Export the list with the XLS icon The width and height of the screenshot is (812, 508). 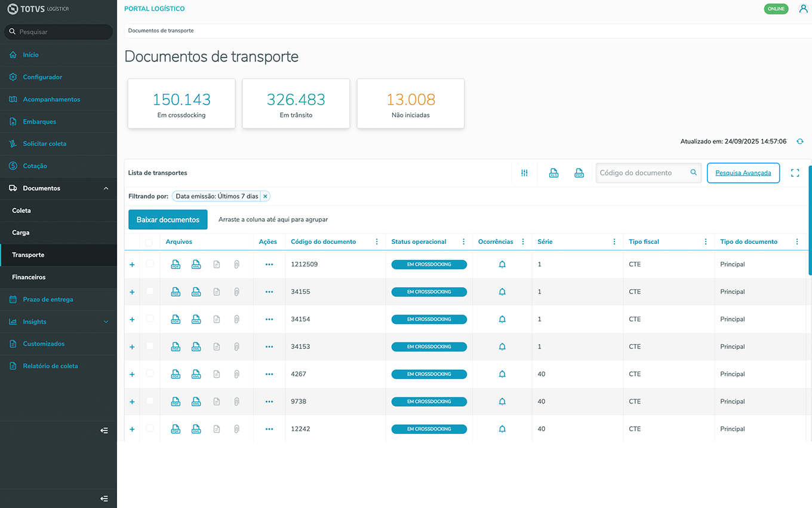click(x=553, y=173)
